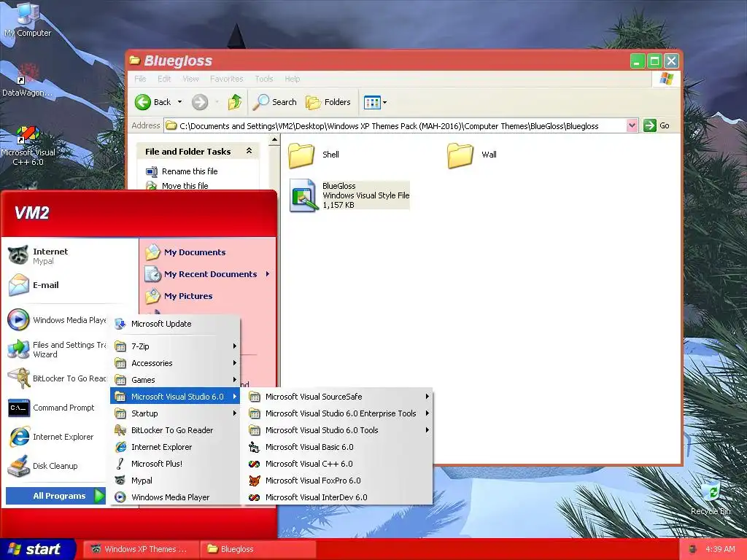Highlight Microsoft Visual Studio 6.0 menu item
This screenshot has height=560, width=747.
pyautogui.click(x=175, y=397)
